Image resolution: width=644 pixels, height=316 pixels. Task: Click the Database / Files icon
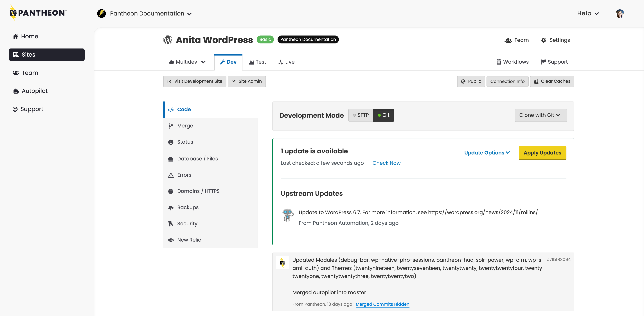tap(171, 158)
